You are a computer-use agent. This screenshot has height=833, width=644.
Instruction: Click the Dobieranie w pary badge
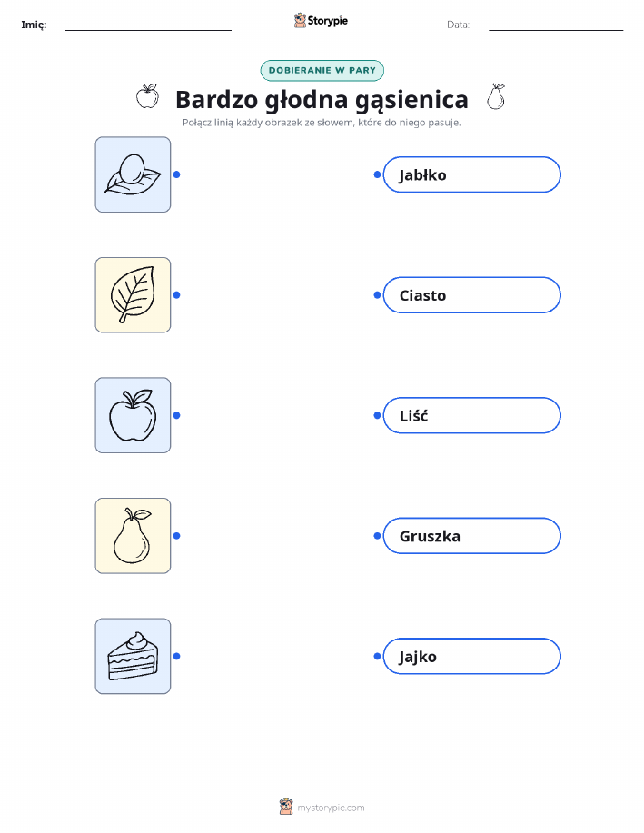tap(322, 71)
